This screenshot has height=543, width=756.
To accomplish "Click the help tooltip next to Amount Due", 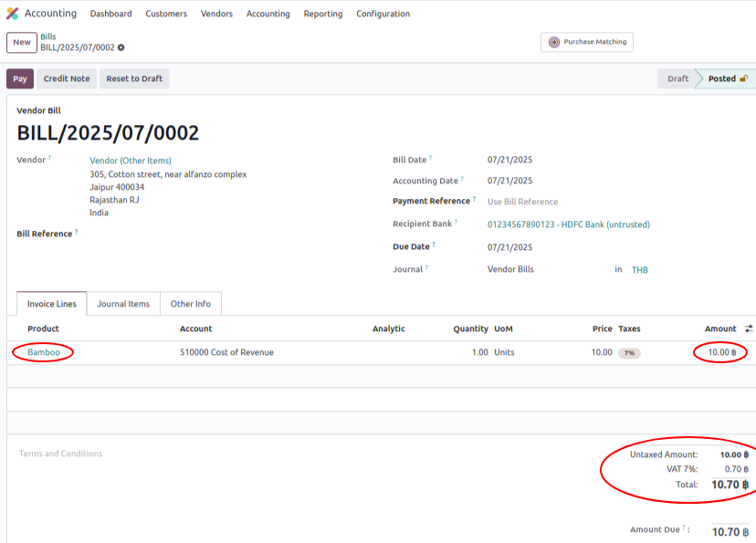I will (688, 528).
